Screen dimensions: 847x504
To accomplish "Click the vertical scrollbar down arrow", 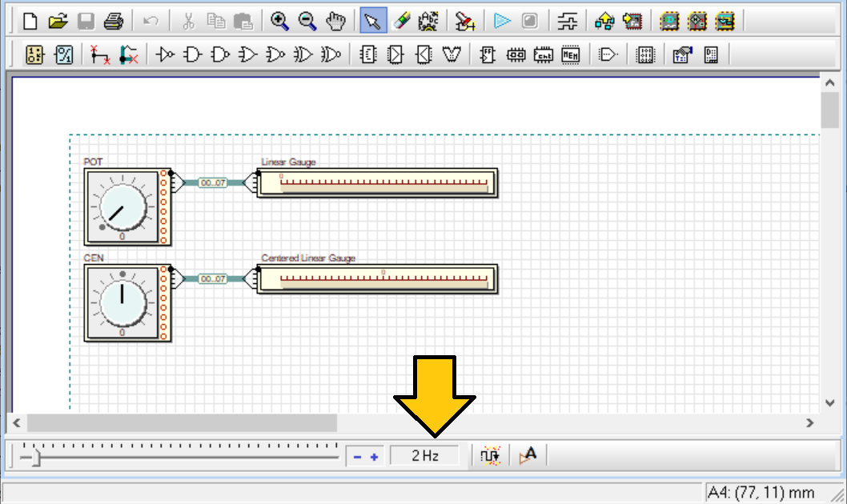I will (829, 403).
